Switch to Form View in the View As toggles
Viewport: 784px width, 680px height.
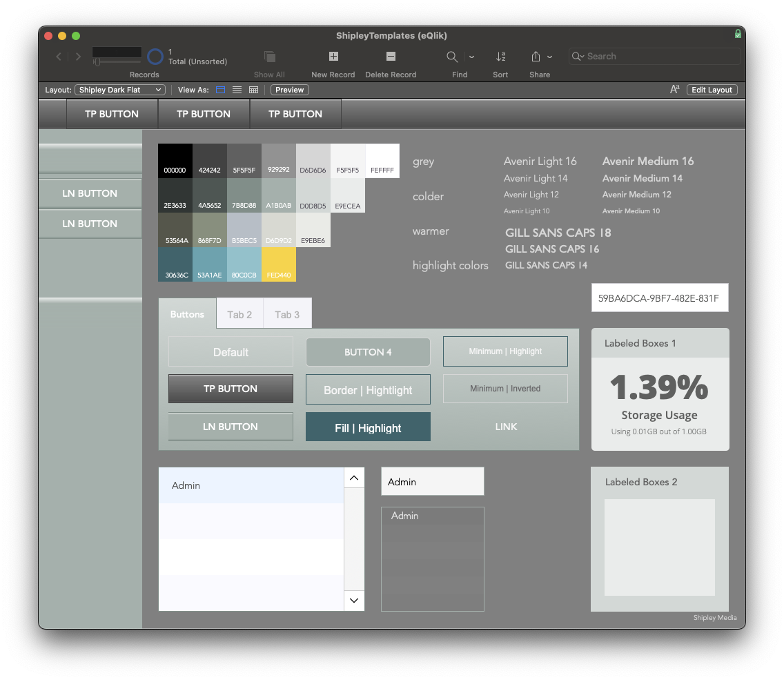[x=220, y=90]
